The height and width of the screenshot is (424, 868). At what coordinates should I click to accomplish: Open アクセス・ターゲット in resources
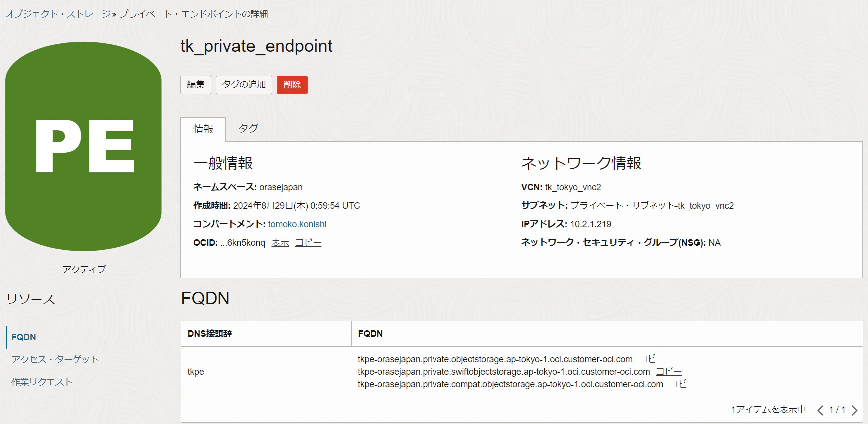[55, 359]
